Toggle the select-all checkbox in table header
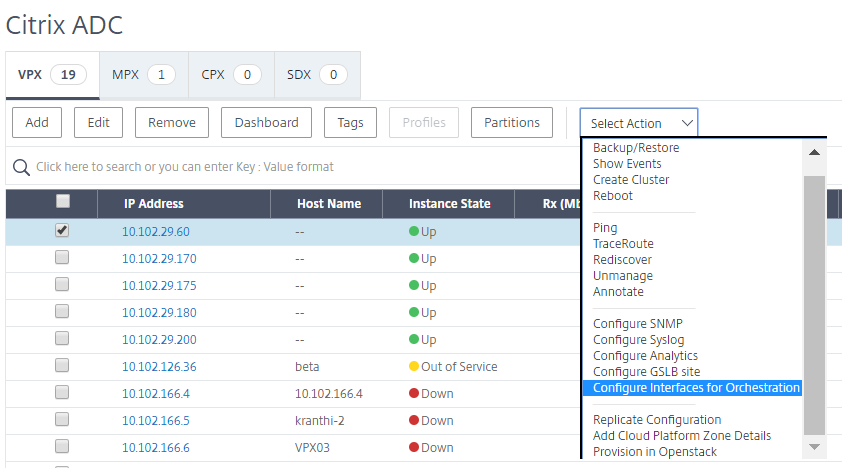Viewport: 842px width, 468px height. point(63,201)
